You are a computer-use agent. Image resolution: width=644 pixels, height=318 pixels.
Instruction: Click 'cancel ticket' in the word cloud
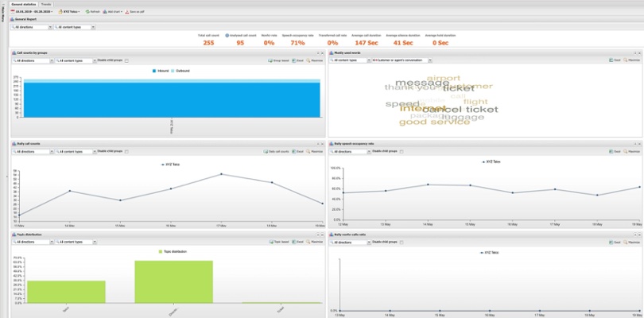[460, 109]
